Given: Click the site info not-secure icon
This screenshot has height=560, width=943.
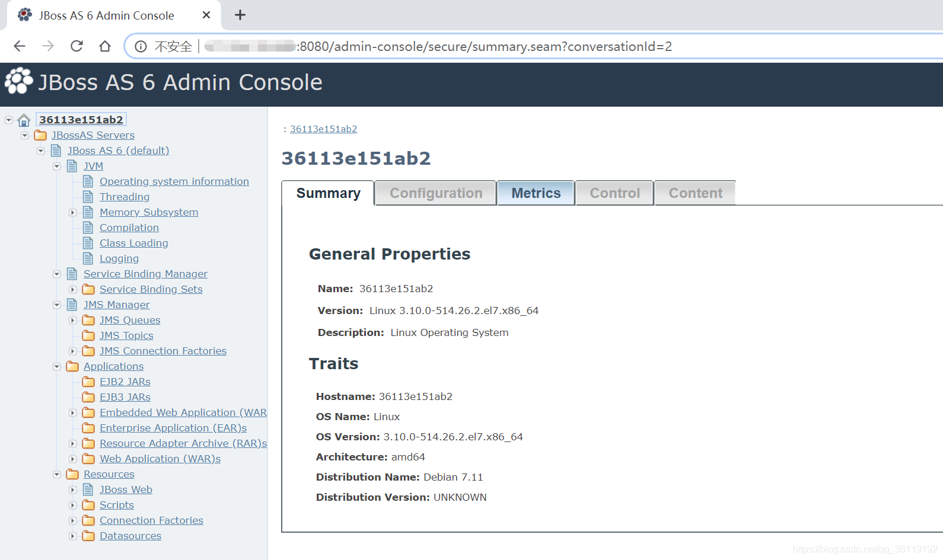Looking at the screenshot, I should click(x=141, y=46).
